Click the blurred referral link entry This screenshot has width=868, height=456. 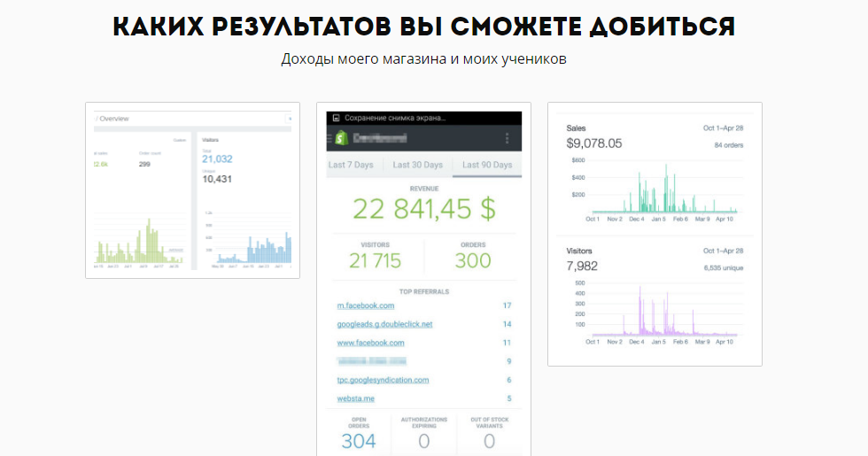371,361
